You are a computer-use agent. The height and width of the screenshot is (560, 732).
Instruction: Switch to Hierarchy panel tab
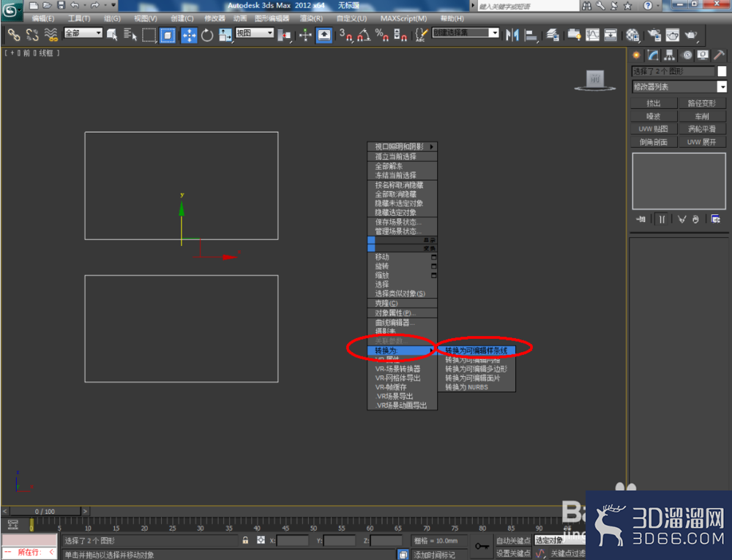click(670, 56)
